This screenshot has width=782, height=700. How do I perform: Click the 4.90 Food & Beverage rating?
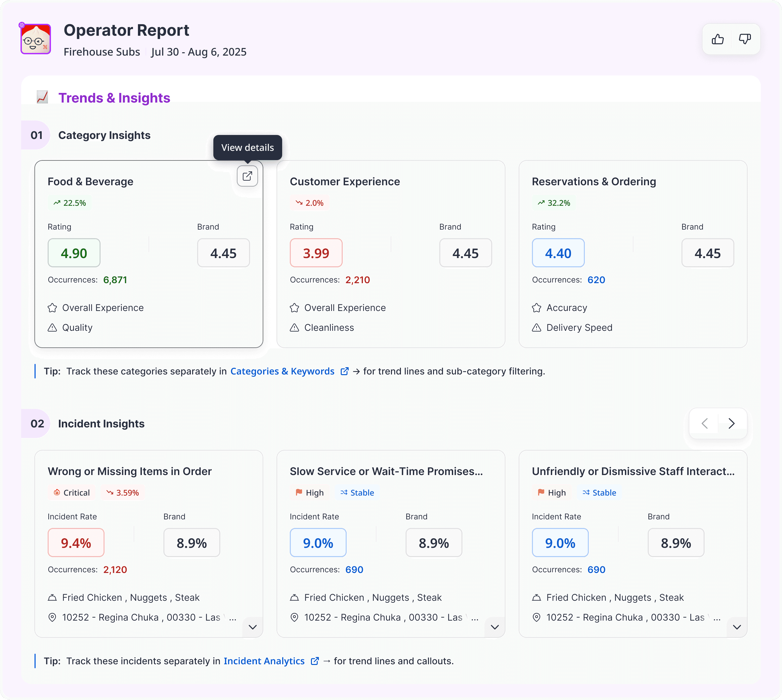tap(74, 253)
